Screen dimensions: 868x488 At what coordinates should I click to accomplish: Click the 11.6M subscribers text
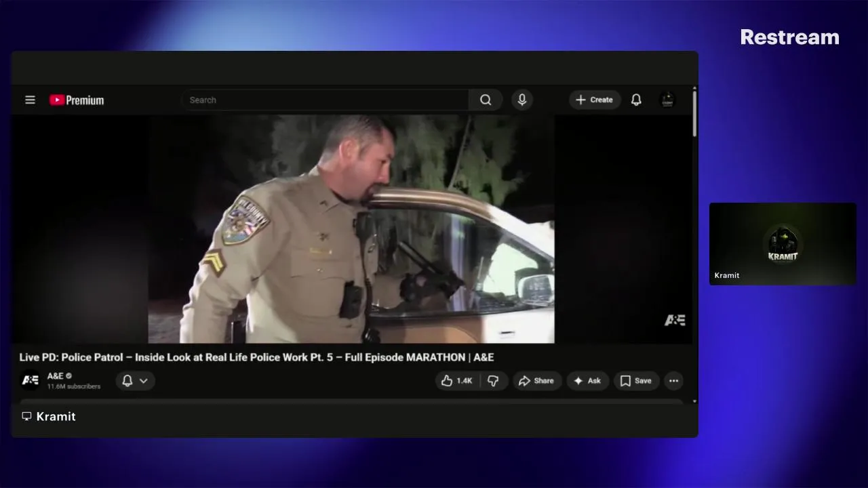tap(74, 386)
